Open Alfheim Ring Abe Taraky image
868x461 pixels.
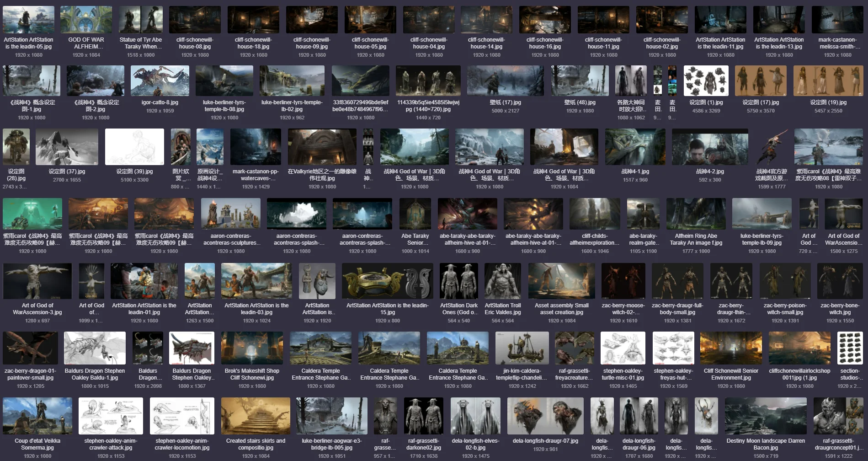coord(696,214)
